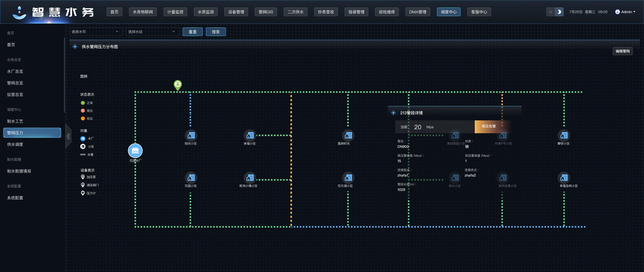
Task: Click the diamond icon beside 213管段详情
Action: pyautogui.click(x=393, y=113)
